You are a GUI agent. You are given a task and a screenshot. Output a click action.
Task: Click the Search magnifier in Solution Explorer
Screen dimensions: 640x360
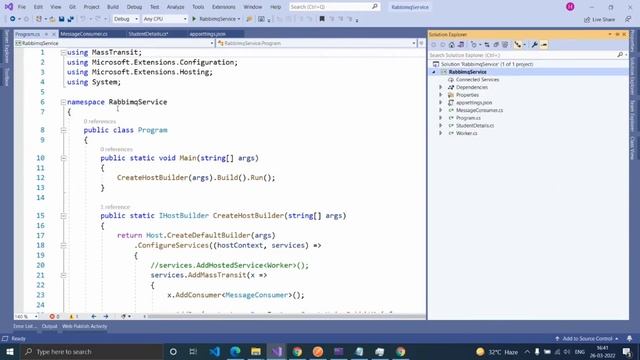620,55
